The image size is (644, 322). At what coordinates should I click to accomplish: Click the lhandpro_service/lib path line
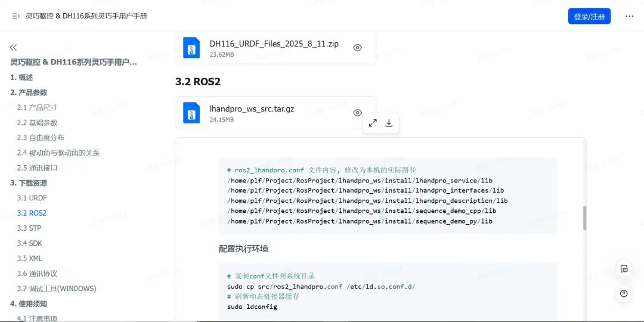click(360, 181)
